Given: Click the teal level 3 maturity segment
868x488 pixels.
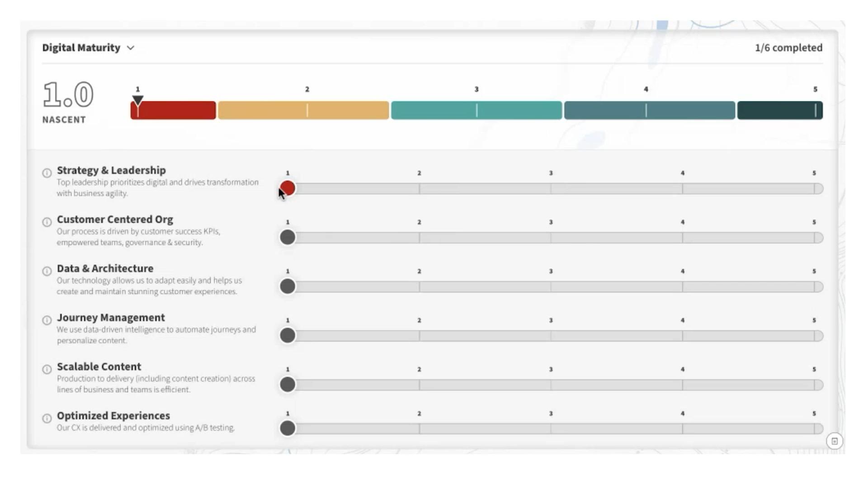Looking at the screenshot, I should (x=476, y=110).
